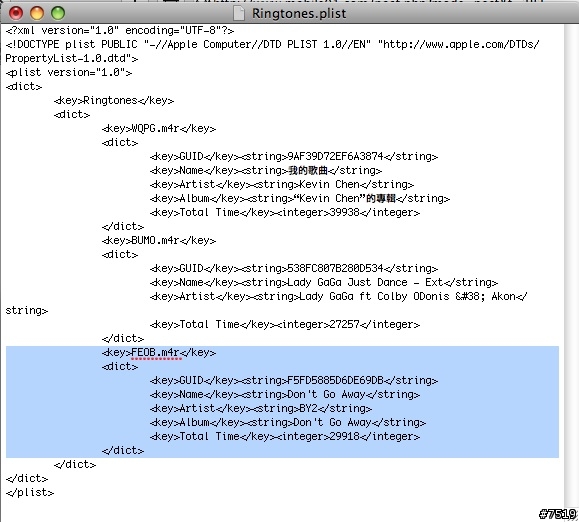The height and width of the screenshot is (522, 579).
Task: Click the plist version="1.0" opening tag
Action: (x=69, y=72)
